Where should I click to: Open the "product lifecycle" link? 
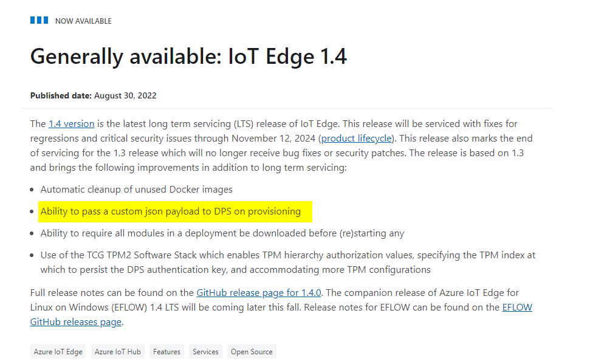click(x=356, y=138)
